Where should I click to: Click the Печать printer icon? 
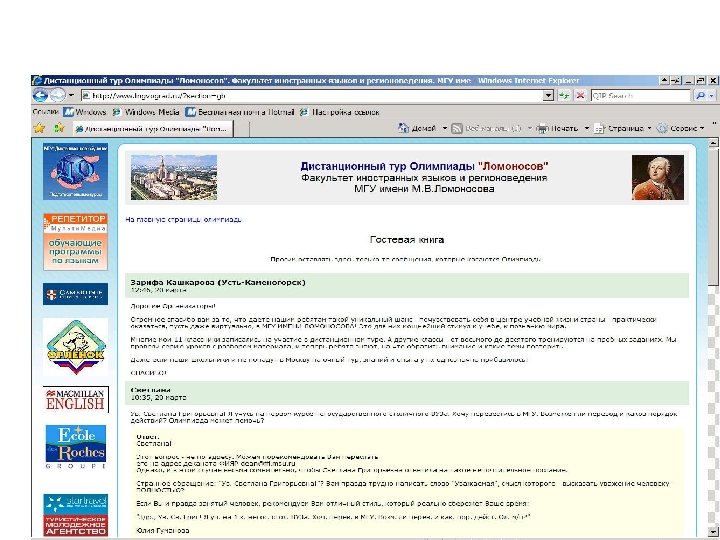point(542,129)
